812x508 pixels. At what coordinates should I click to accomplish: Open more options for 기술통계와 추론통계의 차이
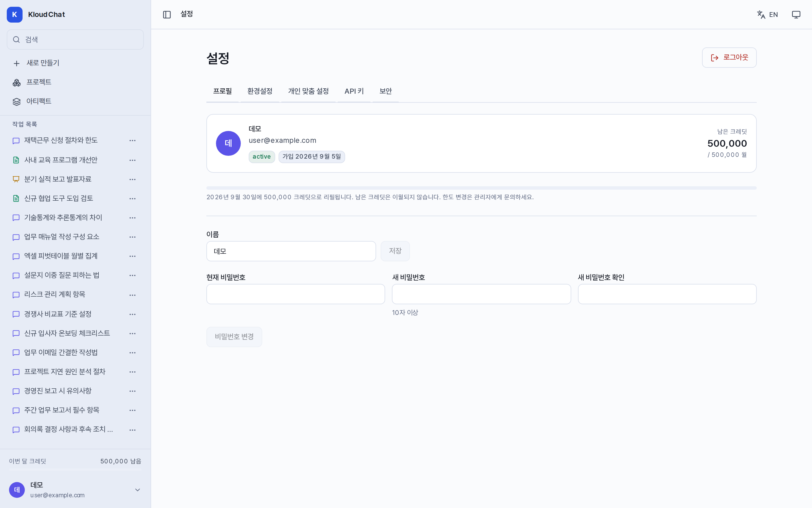click(x=133, y=218)
